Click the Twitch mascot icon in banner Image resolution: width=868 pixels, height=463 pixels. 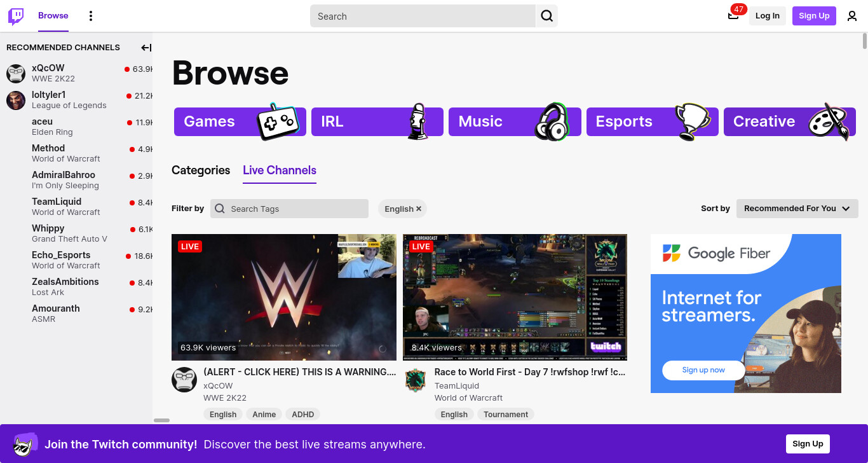[x=25, y=444]
